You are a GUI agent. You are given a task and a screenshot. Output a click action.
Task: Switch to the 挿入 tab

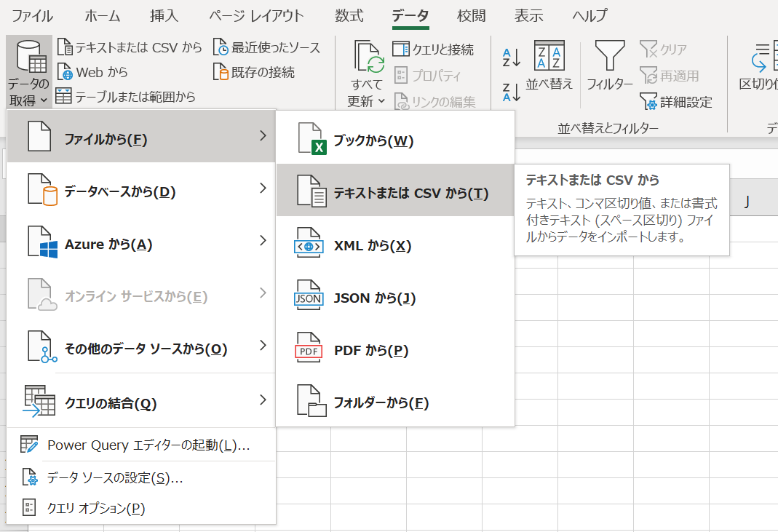pyautogui.click(x=164, y=16)
